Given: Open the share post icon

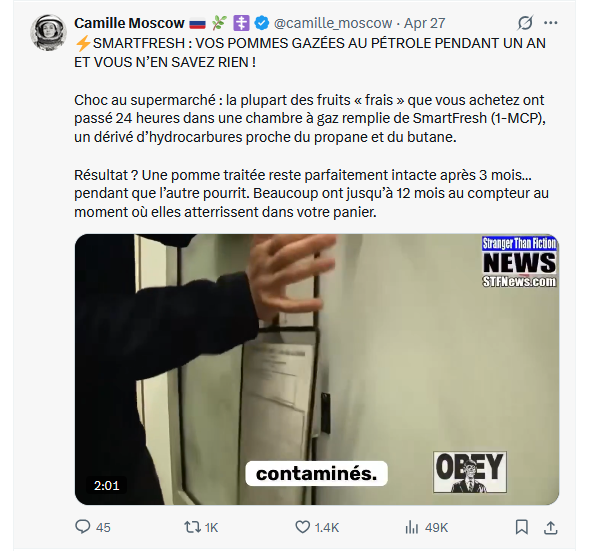Looking at the screenshot, I should point(551,527).
